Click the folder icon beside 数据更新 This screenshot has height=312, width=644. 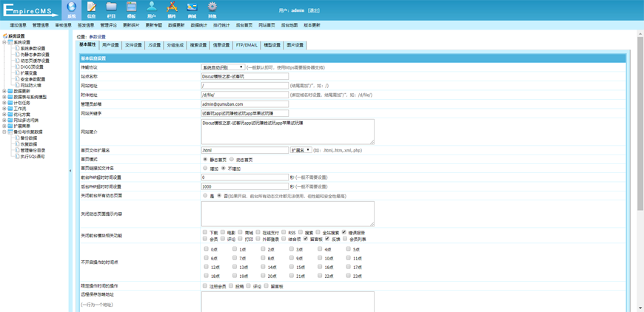pos(10,91)
